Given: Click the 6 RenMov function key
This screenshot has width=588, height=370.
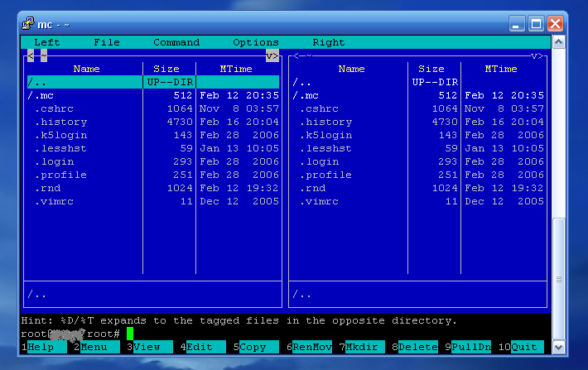Looking at the screenshot, I should [x=309, y=347].
